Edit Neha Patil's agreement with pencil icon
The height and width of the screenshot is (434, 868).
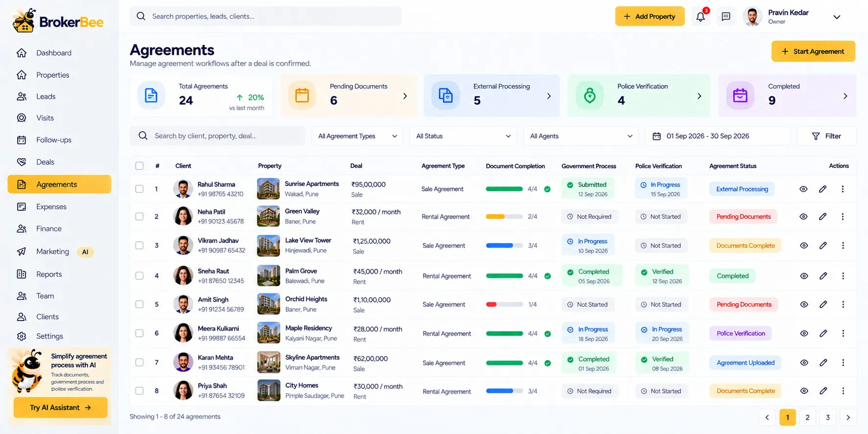[823, 216]
